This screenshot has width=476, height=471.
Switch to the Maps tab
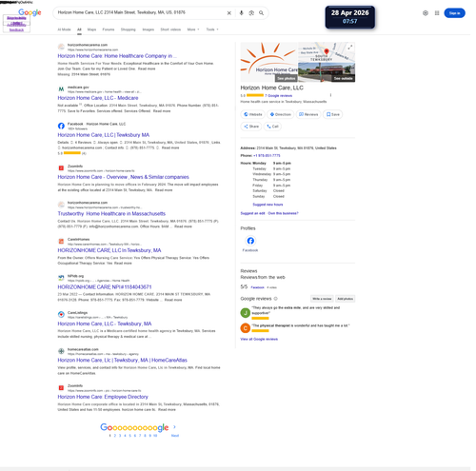coord(91,29)
